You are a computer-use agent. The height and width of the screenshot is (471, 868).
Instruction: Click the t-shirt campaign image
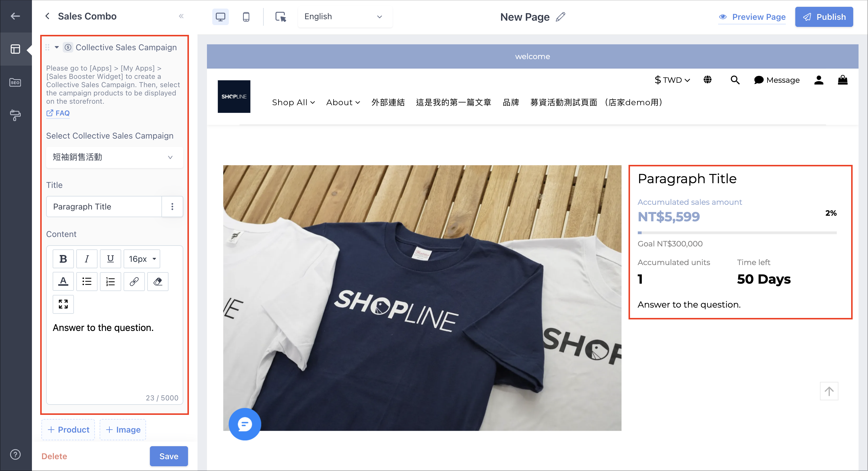pyautogui.click(x=422, y=298)
